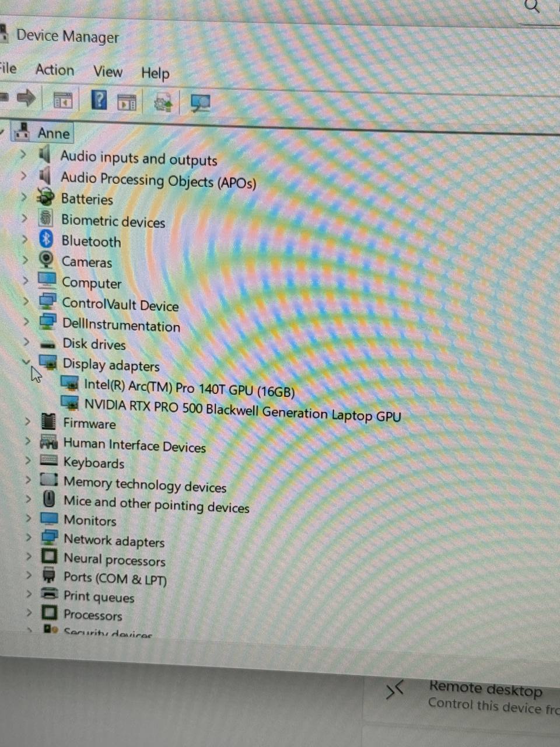Click the ControlVault Device icon
The height and width of the screenshot is (747, 560).
coord(47,301)
